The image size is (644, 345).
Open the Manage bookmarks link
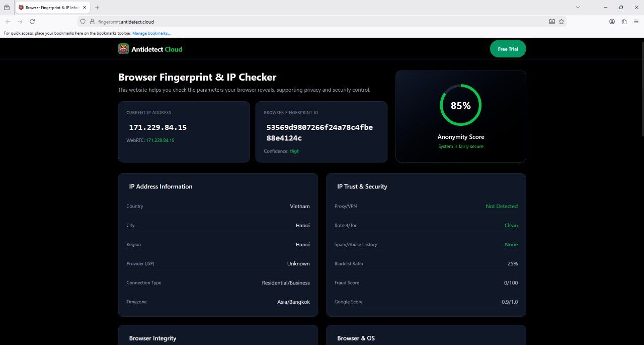click(x=151, y=33)
